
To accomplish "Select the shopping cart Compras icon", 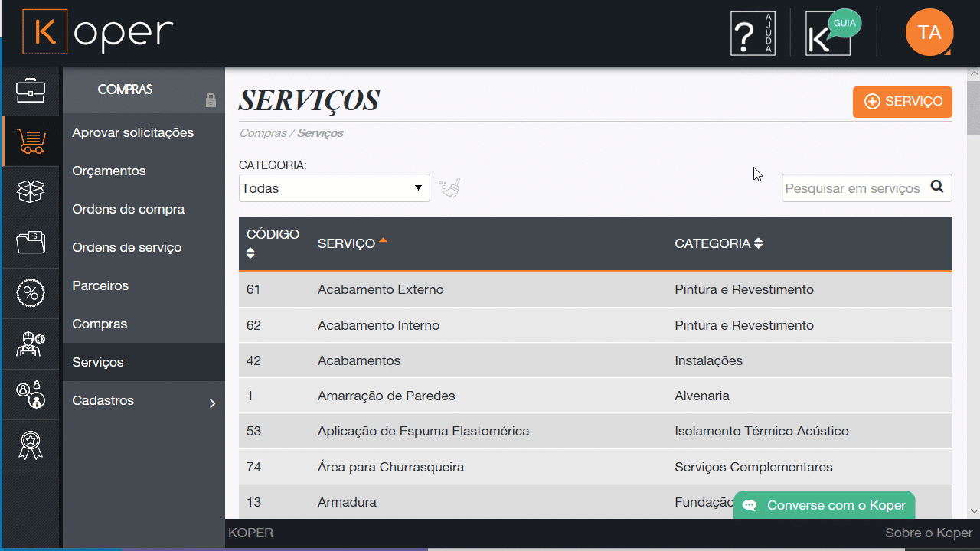I will pyautogui.click(x=31, y=142).
